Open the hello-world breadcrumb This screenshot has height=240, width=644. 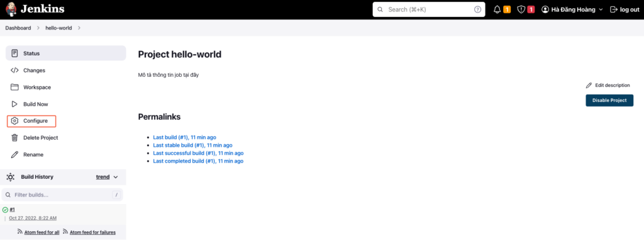pyautogui.click(x=58, y=28)
